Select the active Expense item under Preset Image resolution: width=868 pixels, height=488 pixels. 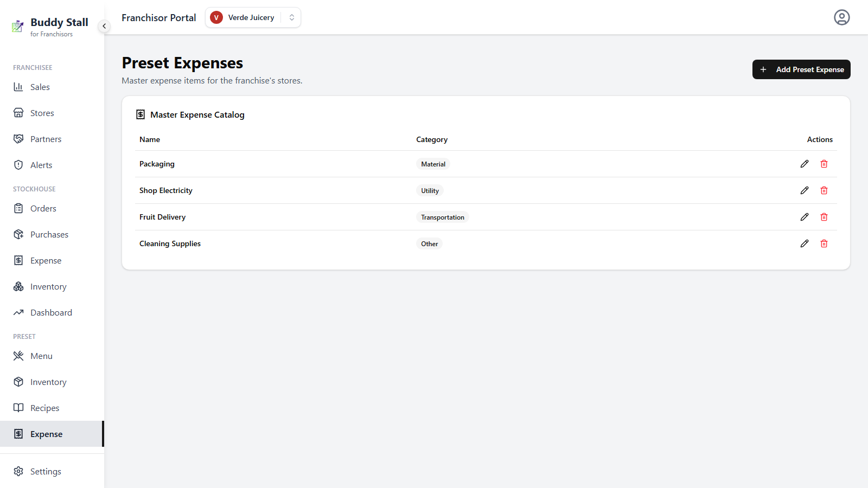(52, 434)
